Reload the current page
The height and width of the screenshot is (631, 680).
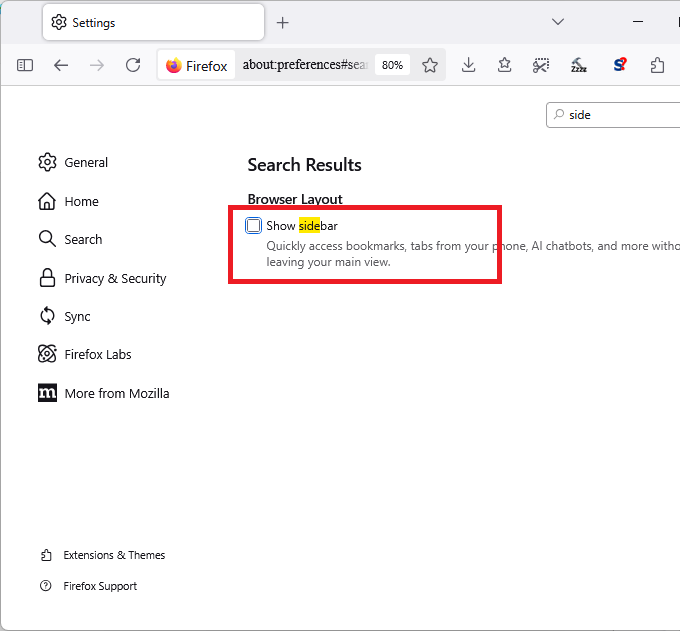coord(133,65)
